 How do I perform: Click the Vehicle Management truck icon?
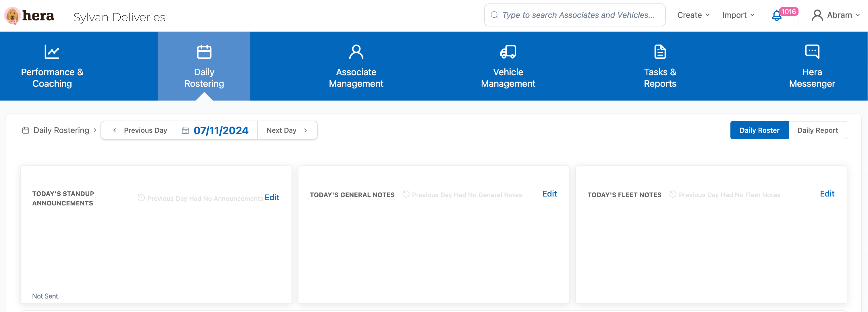(x=508, y=52)
